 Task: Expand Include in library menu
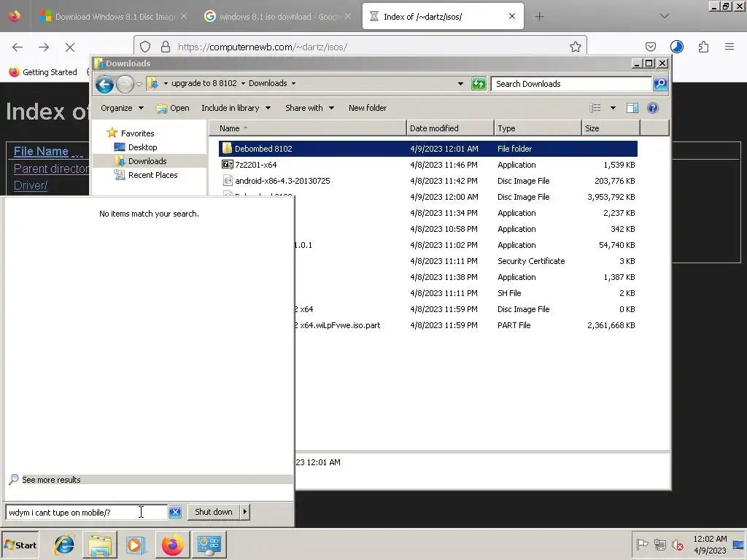(236, 108)
